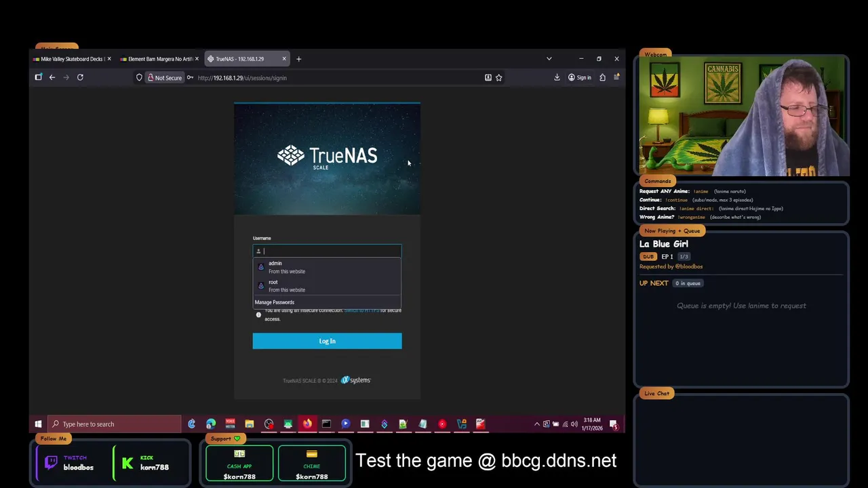Viewport: 868px width, 488px height.
Task: Click the iXsystems logo link
Action: 356,380
